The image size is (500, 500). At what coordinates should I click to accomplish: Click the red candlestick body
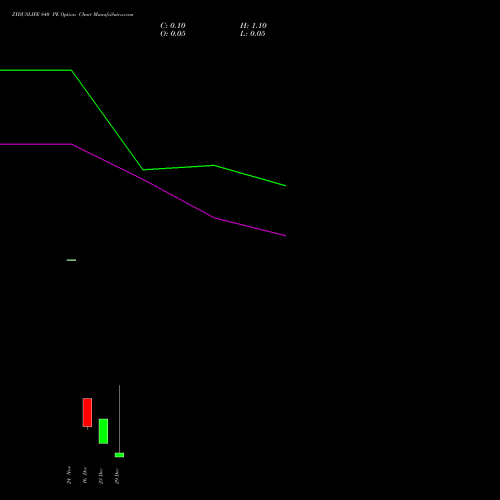[87, 412]
